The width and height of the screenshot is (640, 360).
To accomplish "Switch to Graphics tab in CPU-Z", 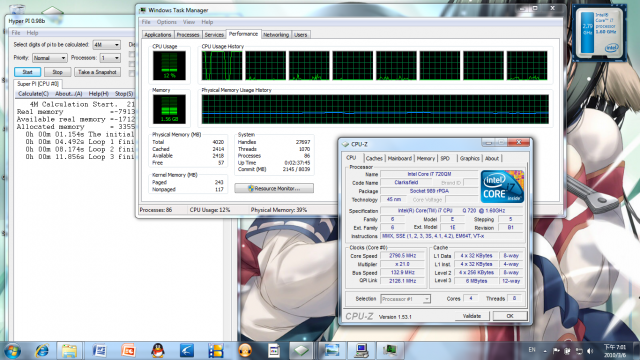I will pyautogui.click(x=469, y=158).
